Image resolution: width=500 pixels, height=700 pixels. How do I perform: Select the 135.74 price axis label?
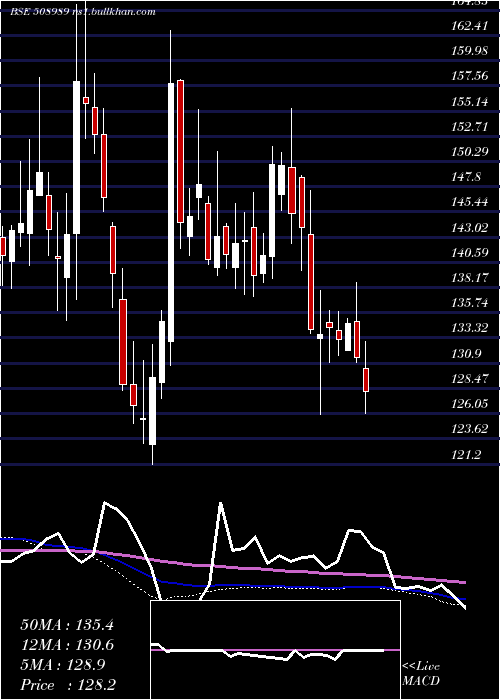(469, 303)
